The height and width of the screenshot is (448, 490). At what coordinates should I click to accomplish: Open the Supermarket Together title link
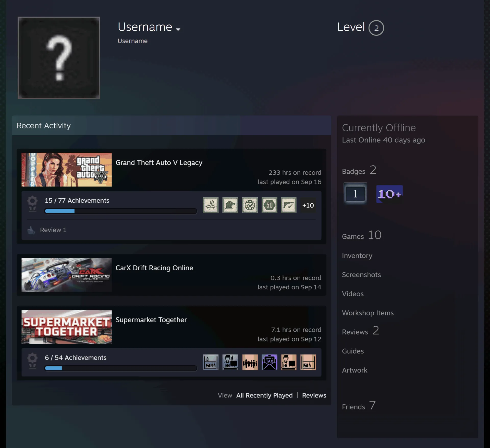coord(151,320)
